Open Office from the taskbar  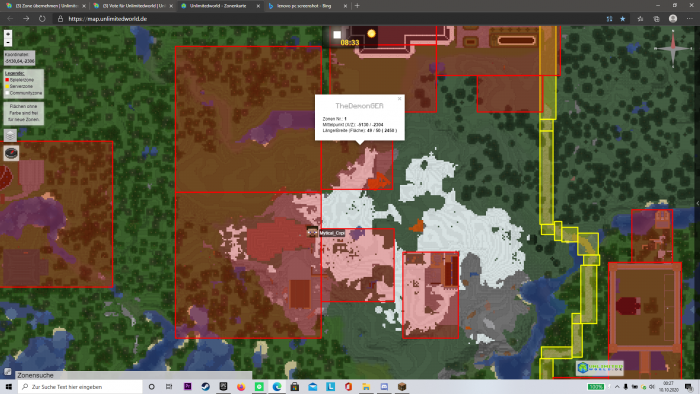coord(348,387)
